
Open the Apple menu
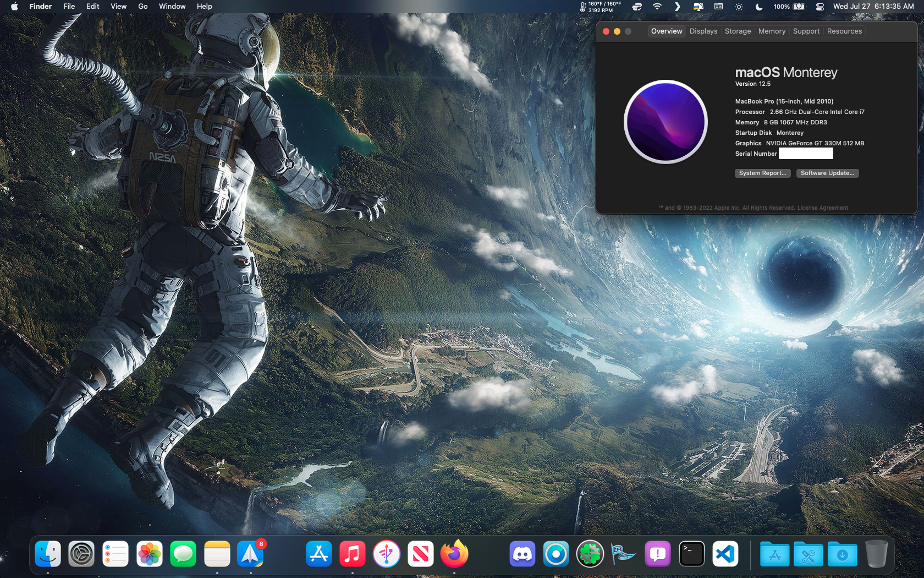click(x=14, y=7)
